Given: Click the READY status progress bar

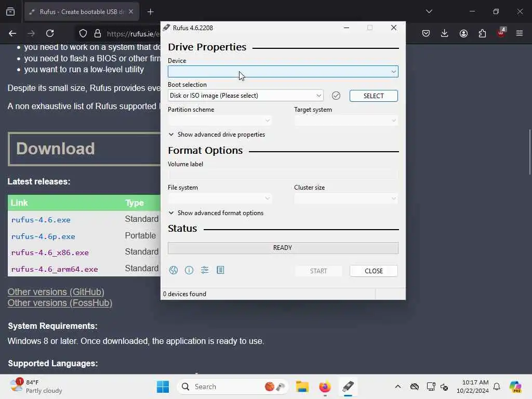Looking at the screenshot, I should tap(283, 248).
